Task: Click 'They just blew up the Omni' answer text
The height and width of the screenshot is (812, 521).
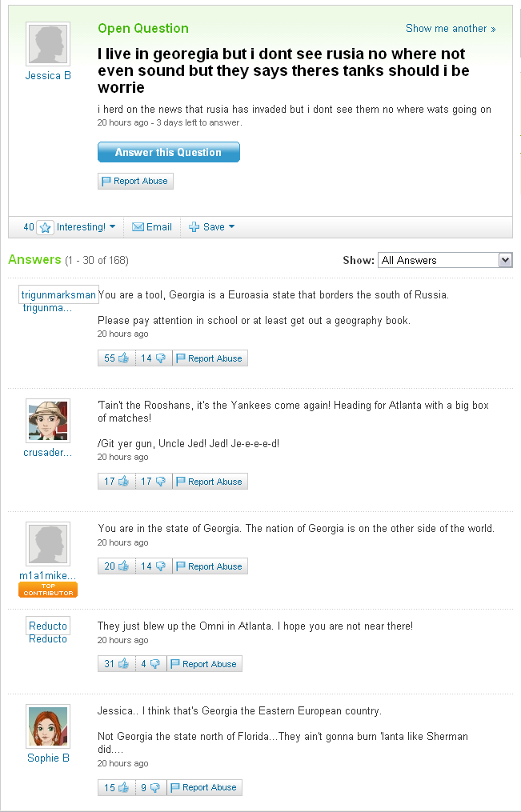Action: (x=255, y=626)
